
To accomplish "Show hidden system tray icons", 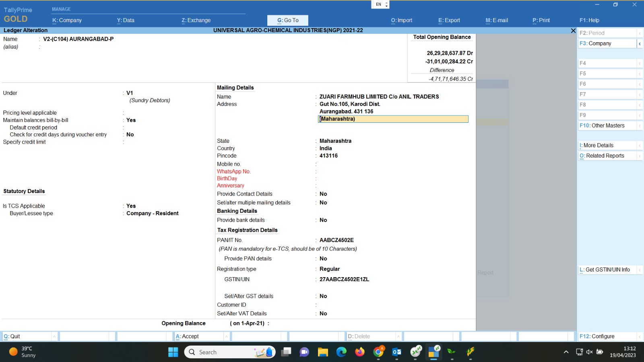I will 566,352.
